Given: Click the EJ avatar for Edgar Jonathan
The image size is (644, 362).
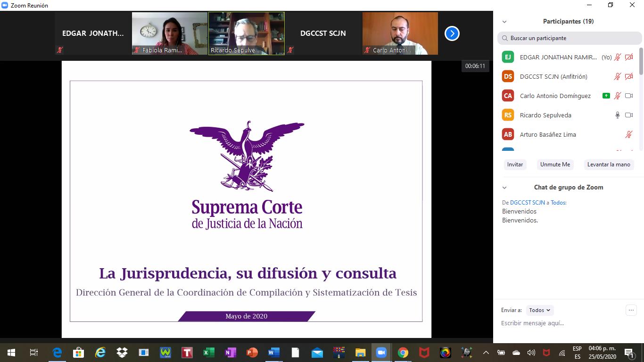Looking at the screenshot, I should (508, 57).
